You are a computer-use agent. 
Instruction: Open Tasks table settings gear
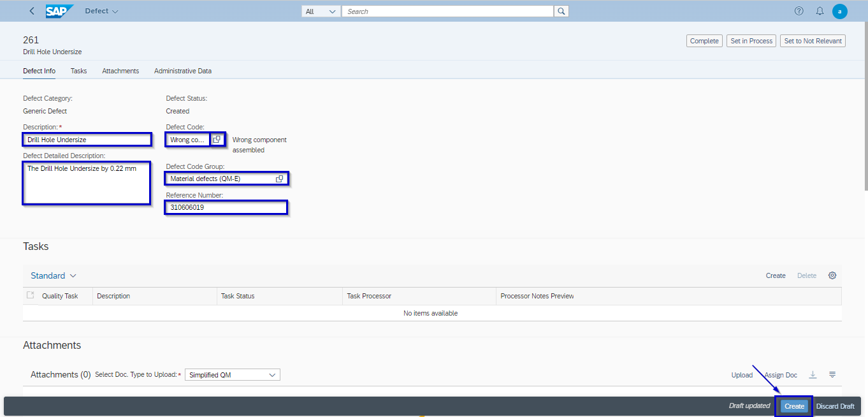pos(832,275)
